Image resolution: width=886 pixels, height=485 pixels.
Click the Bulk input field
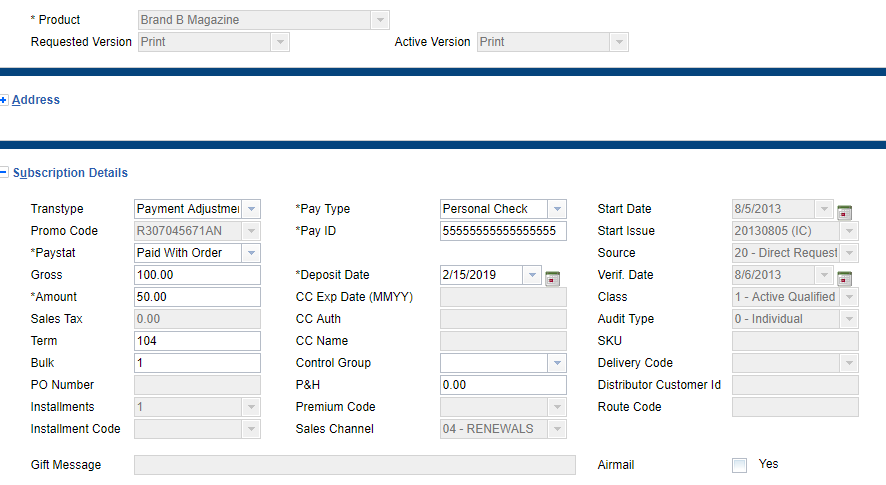(197, 363)
